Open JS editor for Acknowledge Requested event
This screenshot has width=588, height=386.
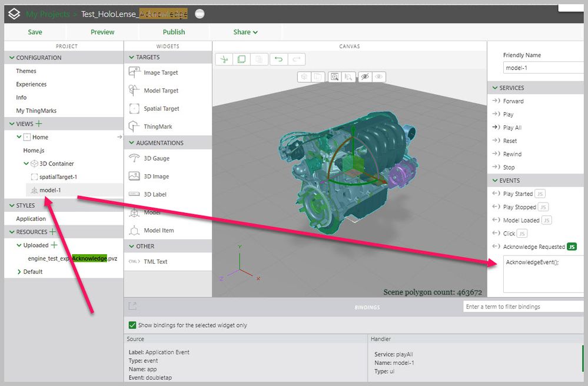click(x=572, y=247)
